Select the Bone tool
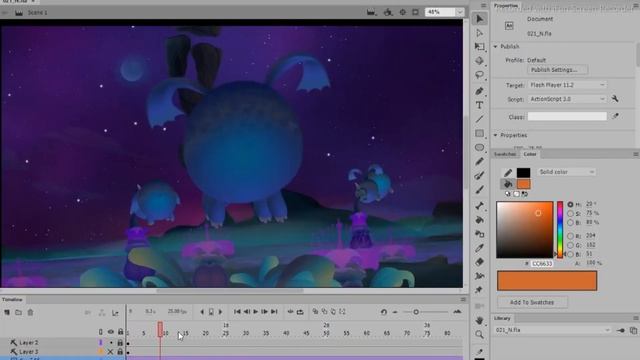This screenshot has width=640, height=360. pos(480,206)
